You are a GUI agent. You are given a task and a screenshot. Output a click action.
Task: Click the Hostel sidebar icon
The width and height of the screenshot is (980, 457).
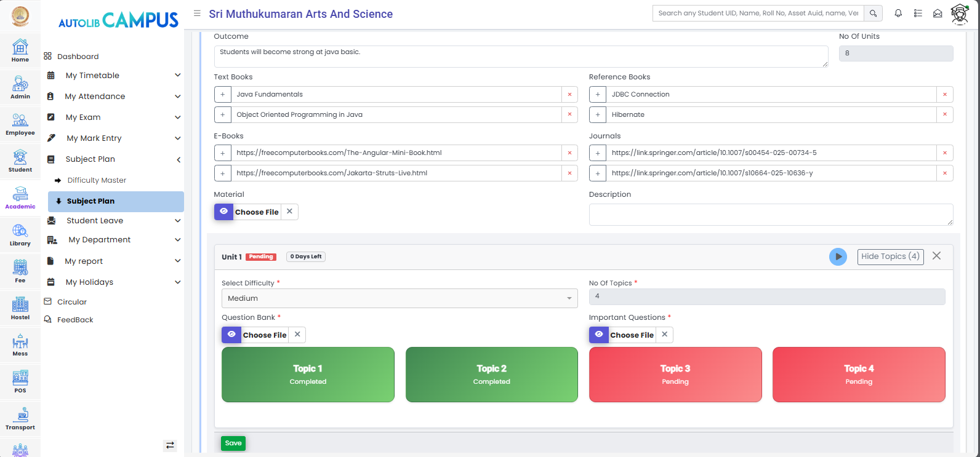20,308
